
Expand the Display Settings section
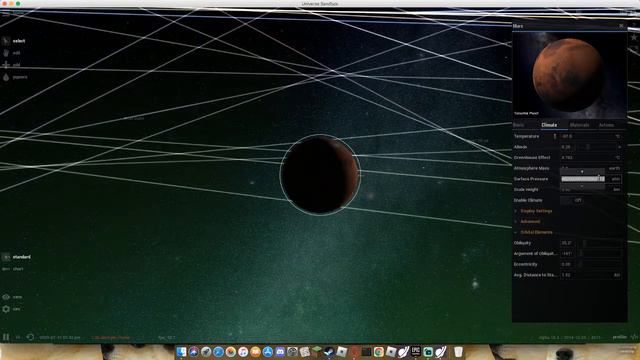(536, 211)
